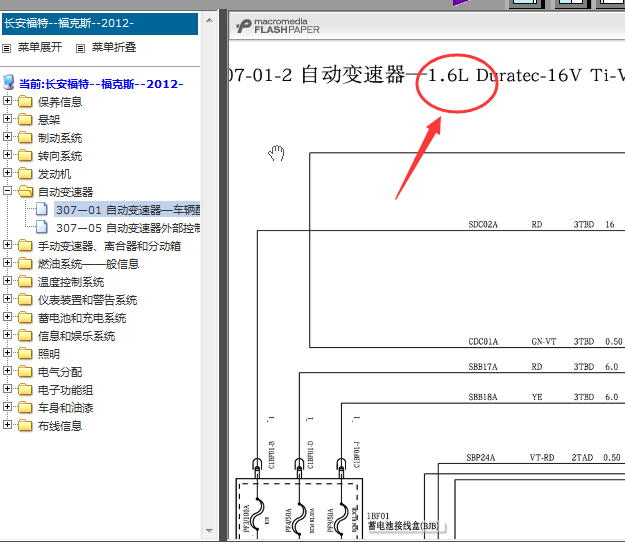Open the 保养信息 folder label
The image size is (625, 542).
[x=60, y=102]
